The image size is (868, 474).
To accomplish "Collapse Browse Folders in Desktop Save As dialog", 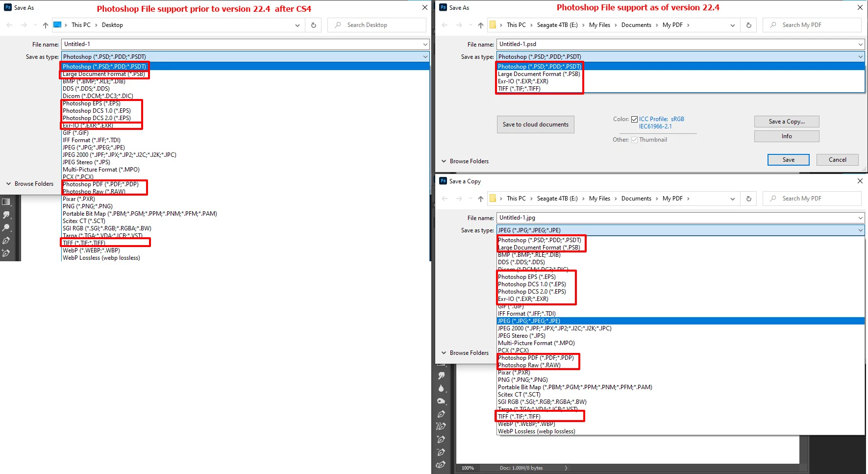I will click(29, 184).
